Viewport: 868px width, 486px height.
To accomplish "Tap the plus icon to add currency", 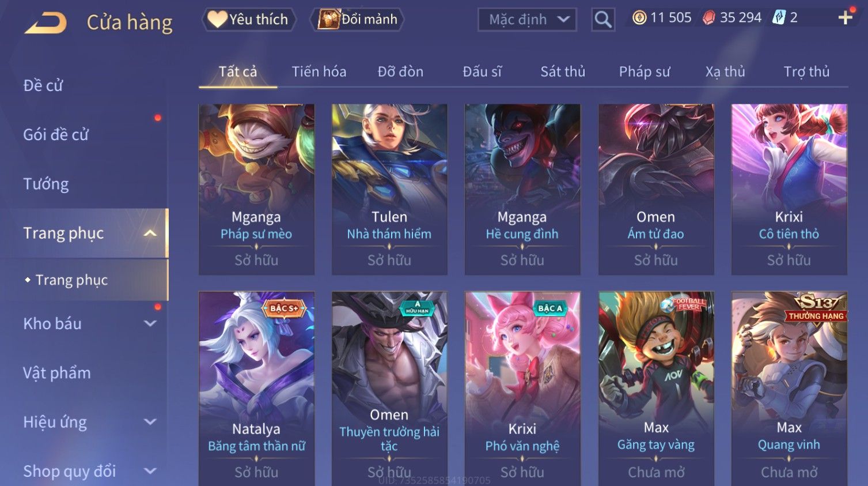I will [845, 18].
